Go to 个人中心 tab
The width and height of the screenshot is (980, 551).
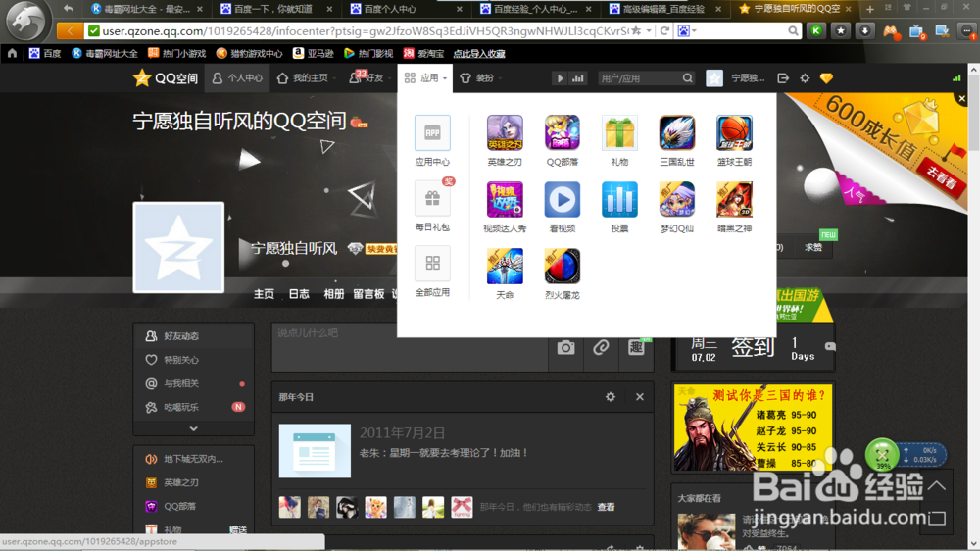click(237, 78)
